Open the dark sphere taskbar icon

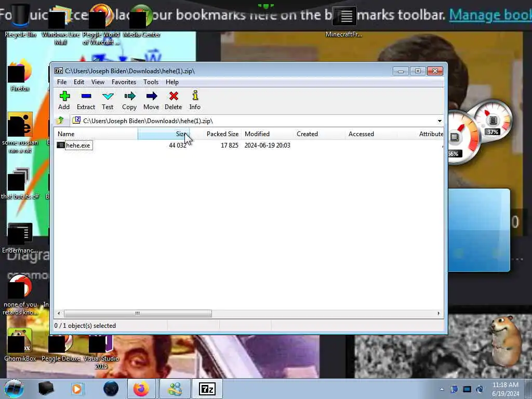(111, 389)
